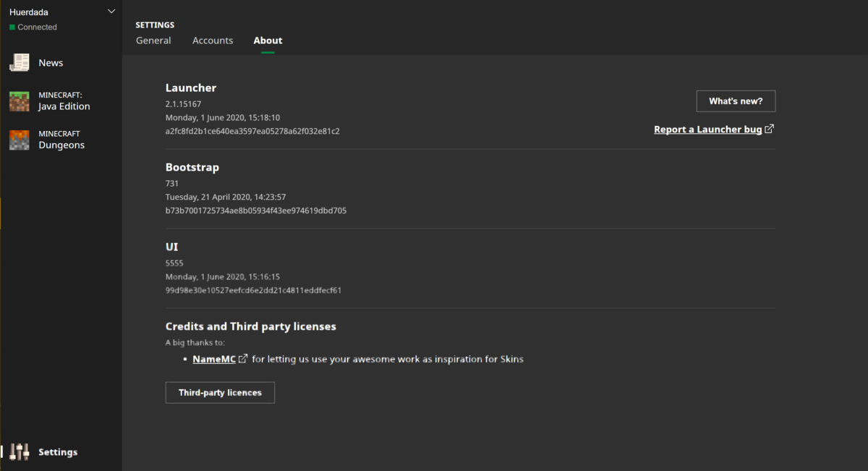Viewport: 868px width, 471px height.
Task: Click the external link icon next to NameMC
Action: tap(243, 357)
